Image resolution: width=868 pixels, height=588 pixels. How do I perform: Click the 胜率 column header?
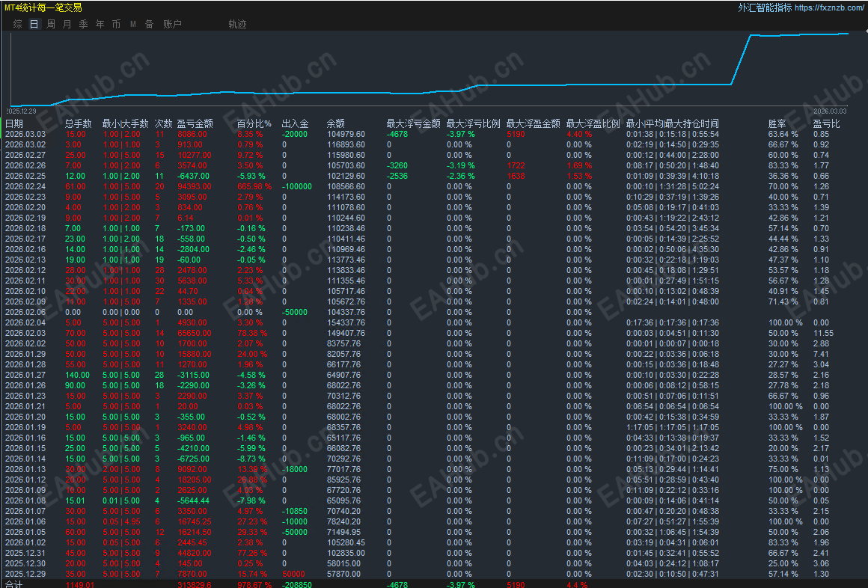coord(777,123)
